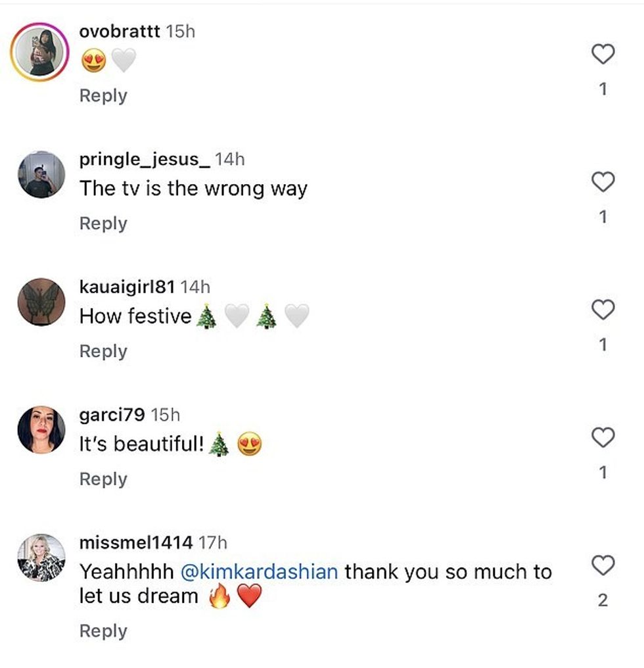Open the @kimkardashian mention link
Image resolution: width=644 pixels, height=668 pixels.
click(259, 571)
